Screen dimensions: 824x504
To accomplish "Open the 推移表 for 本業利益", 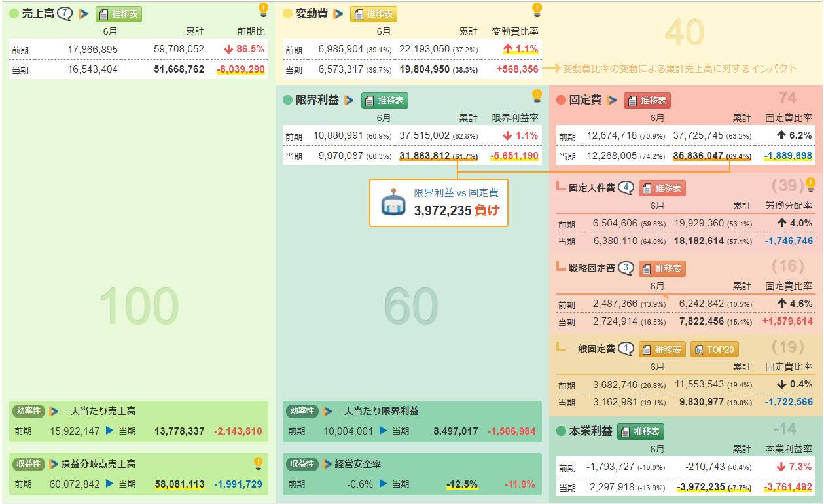I will coord(641,431).
